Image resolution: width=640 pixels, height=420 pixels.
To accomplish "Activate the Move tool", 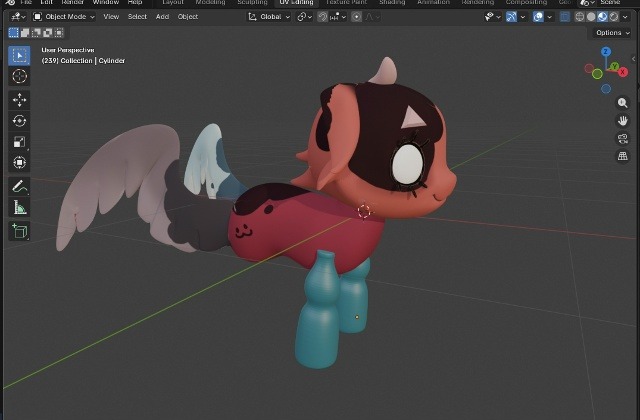I will tap(19, 100).
